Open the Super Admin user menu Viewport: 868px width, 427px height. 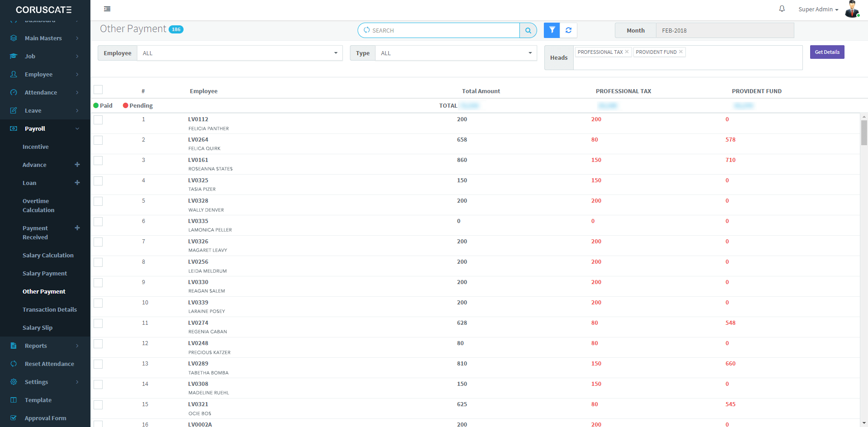(x=818, y=9)
